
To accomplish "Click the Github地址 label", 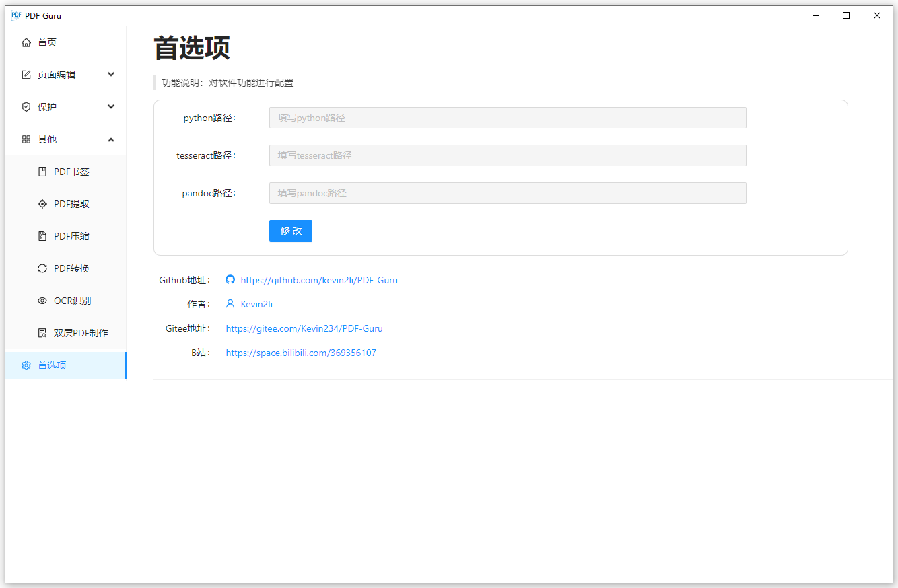I will point(184,280).
